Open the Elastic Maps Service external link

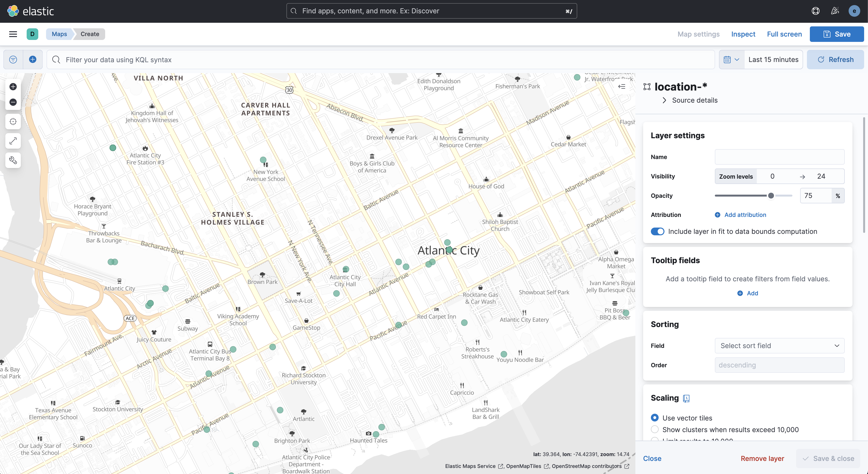coord(474,466)
